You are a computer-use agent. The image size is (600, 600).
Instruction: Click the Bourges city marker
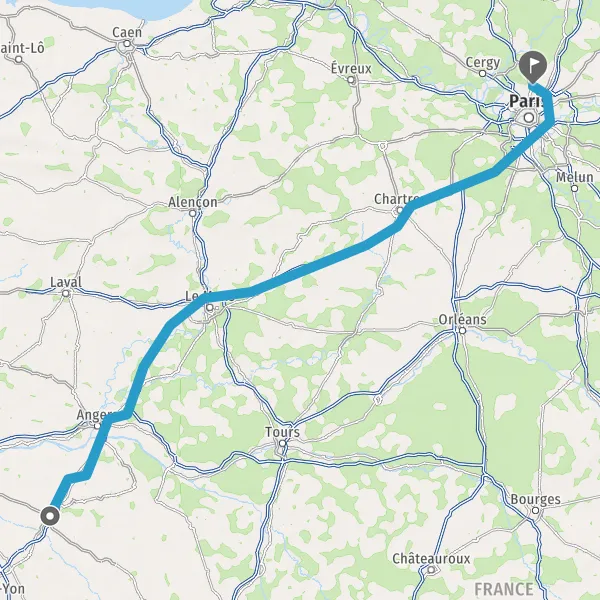[x=535, y=510]
